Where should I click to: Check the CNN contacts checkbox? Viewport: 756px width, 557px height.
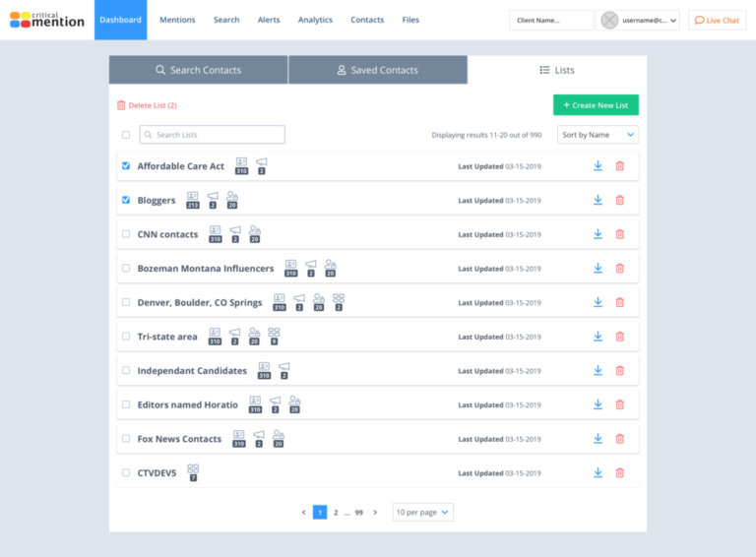click(126, 234)
